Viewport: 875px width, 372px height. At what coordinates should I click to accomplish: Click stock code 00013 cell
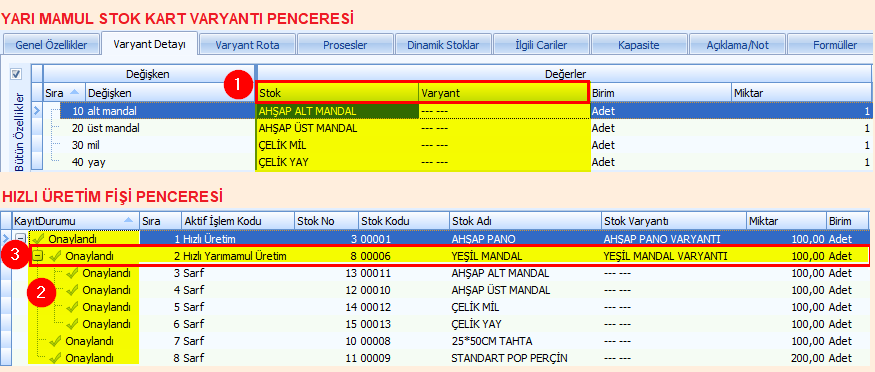pyautogui.click(x=404, y=324)
